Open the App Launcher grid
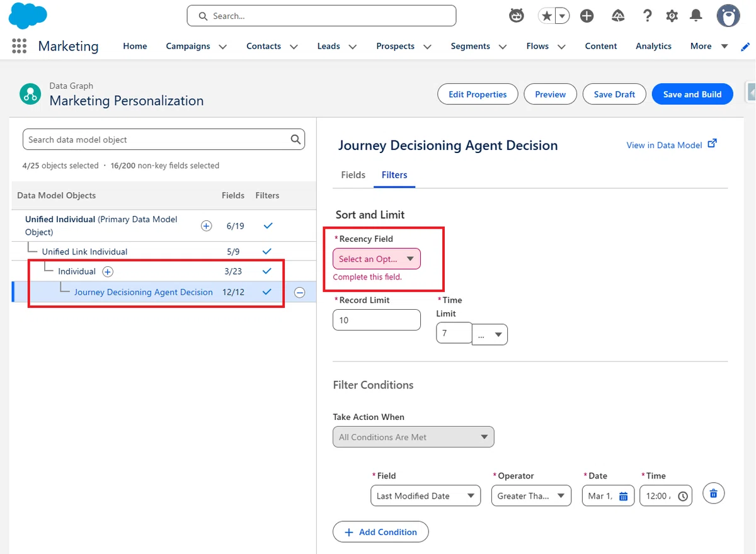Screen dimensions: 756x554 19,46
